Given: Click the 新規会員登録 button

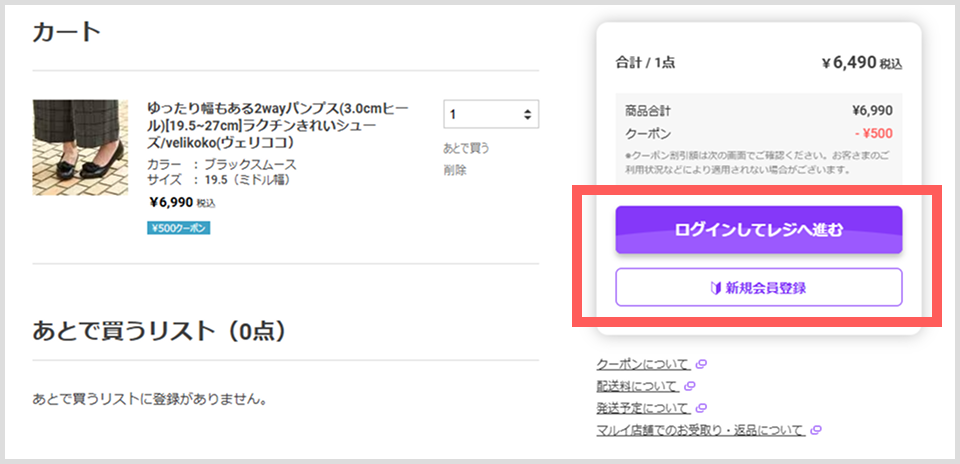Looking at the screenshot, I should pos(759,287).
